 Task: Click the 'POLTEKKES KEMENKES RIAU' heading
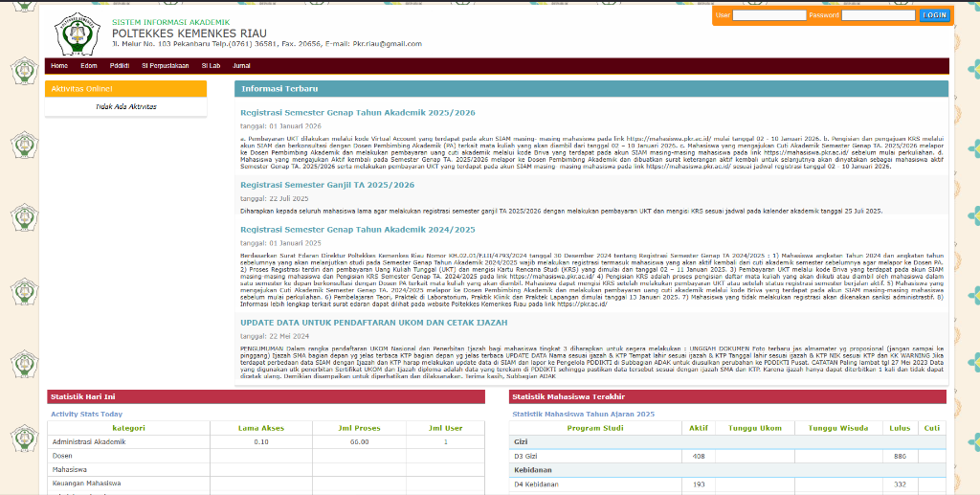(x=189, y=34)
